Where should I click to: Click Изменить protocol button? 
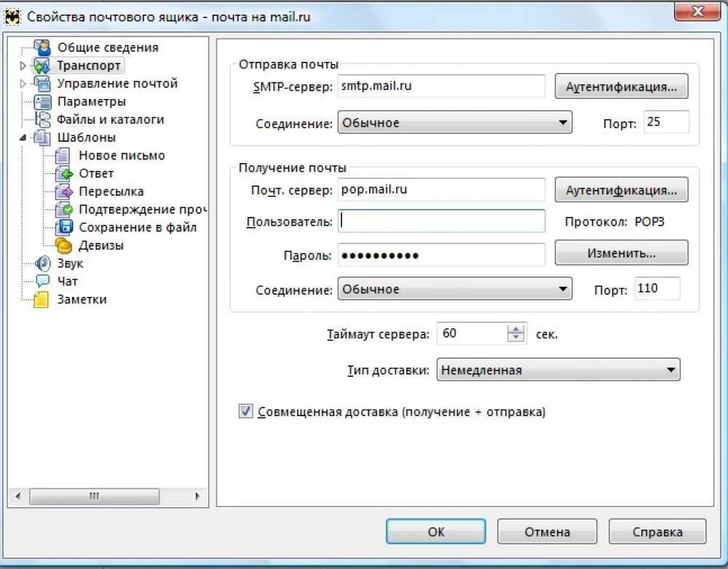621,253
